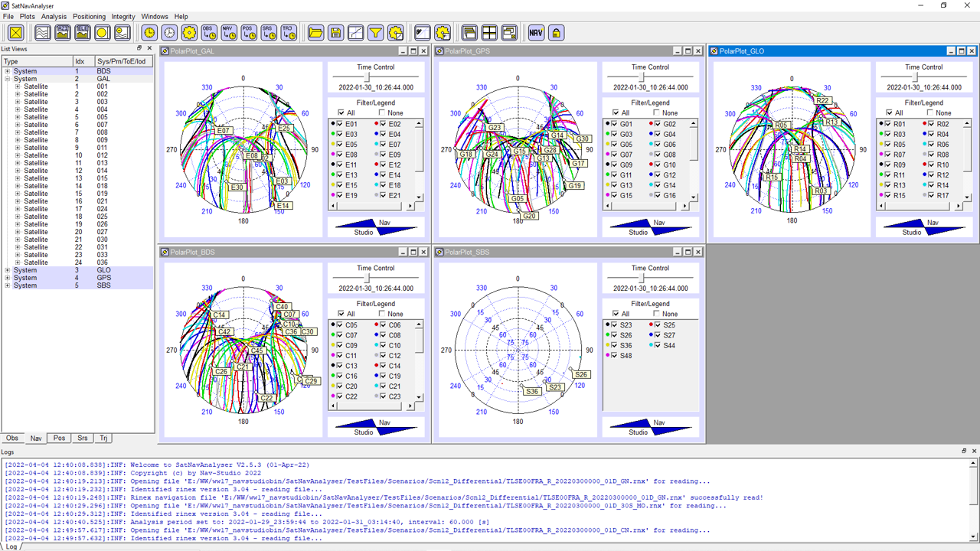Viewport: 980px width, 551px height.
Task: Click the tile windows grid icon
Action: 489,32
